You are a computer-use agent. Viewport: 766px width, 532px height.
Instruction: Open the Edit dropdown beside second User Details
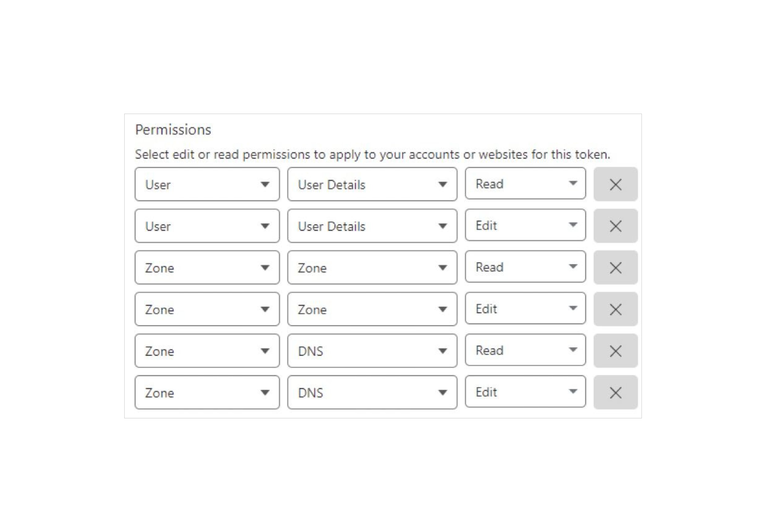click(x=525, y=225)
